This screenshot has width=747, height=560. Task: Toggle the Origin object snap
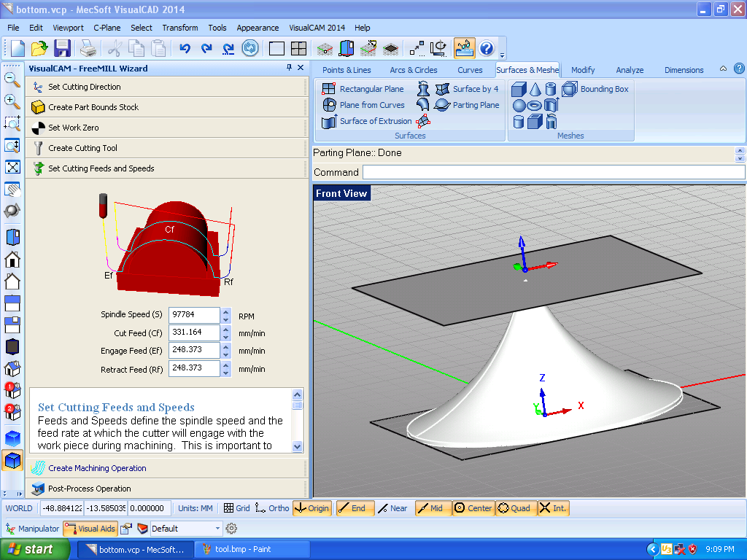pyautogui.click(x=311, y=508)
